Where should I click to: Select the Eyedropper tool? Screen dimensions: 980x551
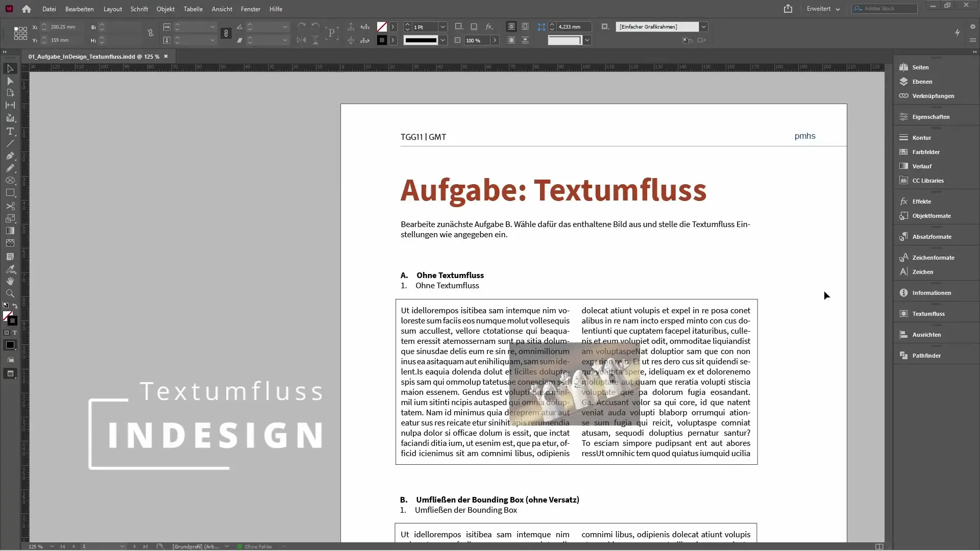[10, 269]
